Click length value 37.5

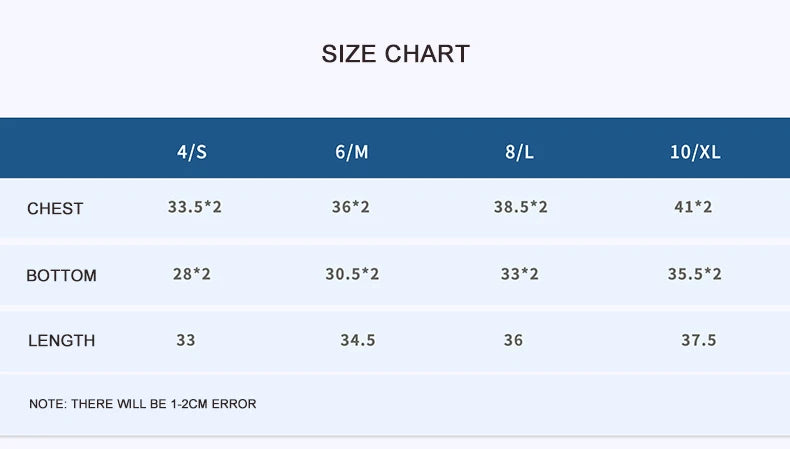point(699,340)
